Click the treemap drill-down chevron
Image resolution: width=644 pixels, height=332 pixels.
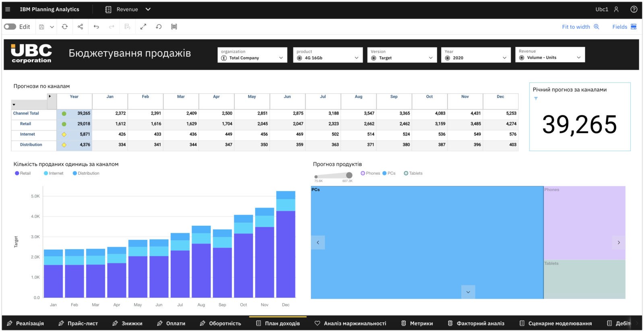[x=468, y=292]
